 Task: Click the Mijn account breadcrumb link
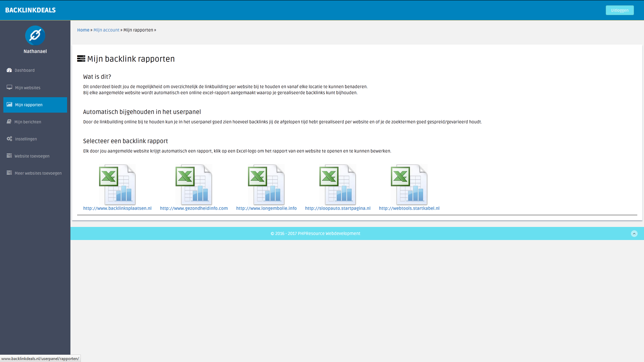coord(106,30)
